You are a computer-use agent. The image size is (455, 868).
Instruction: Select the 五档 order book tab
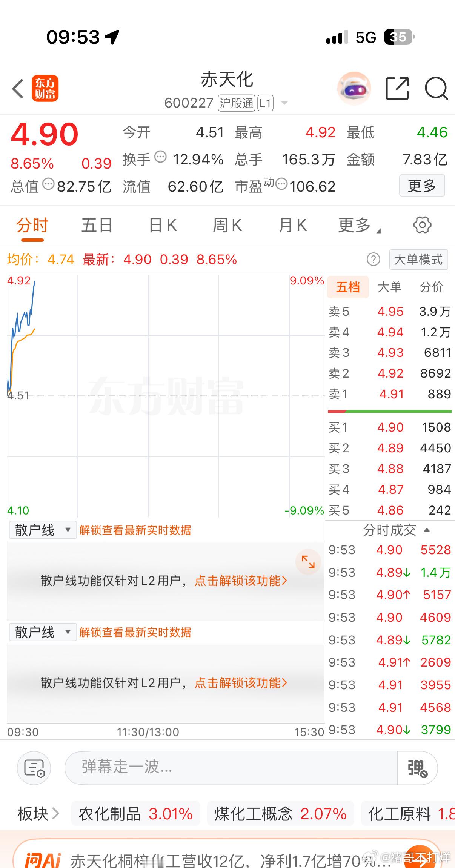(348, 287)
